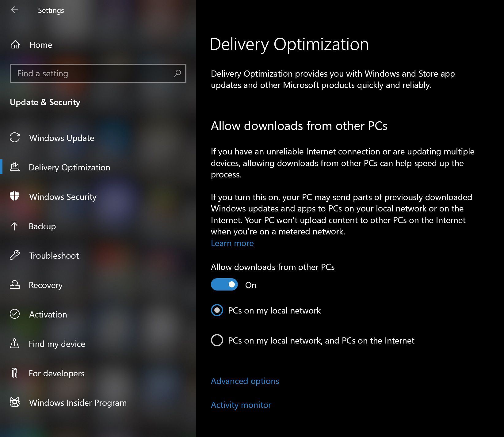
Task: Click the Find a setting search box
Action: (x=92, y=74)
